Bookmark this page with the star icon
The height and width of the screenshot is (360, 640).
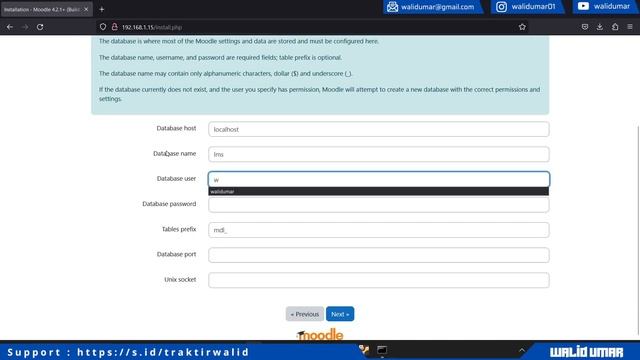click(522, 27)
